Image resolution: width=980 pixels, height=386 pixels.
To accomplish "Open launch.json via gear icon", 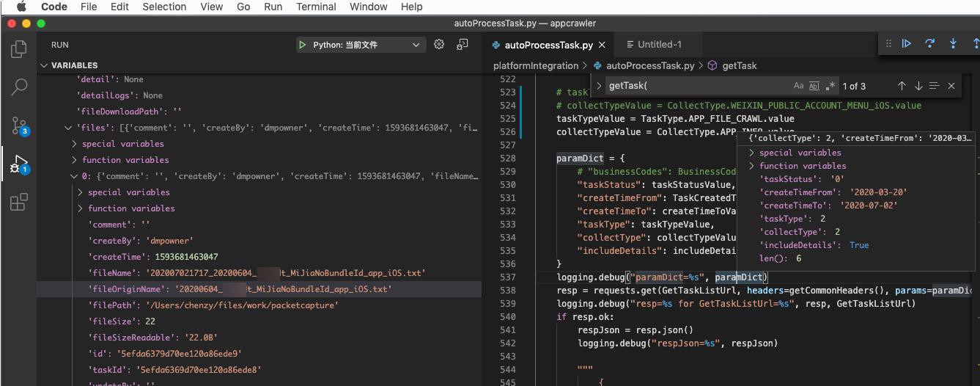I will coord(439,45).
